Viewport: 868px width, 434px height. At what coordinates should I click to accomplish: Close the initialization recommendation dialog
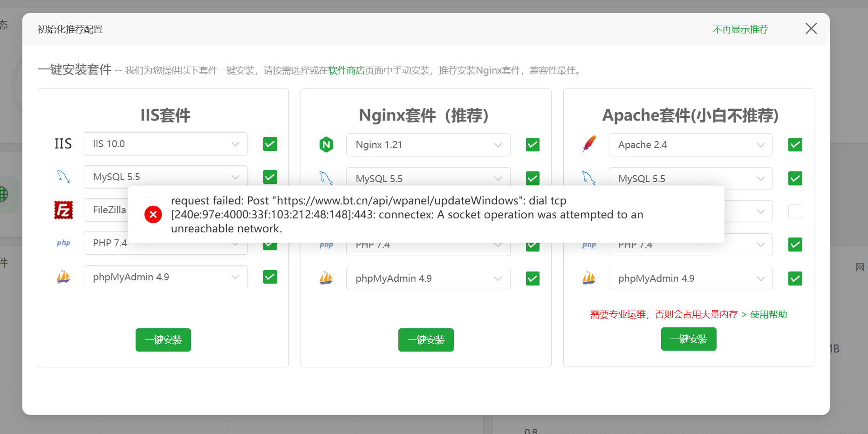coord(811,29)
